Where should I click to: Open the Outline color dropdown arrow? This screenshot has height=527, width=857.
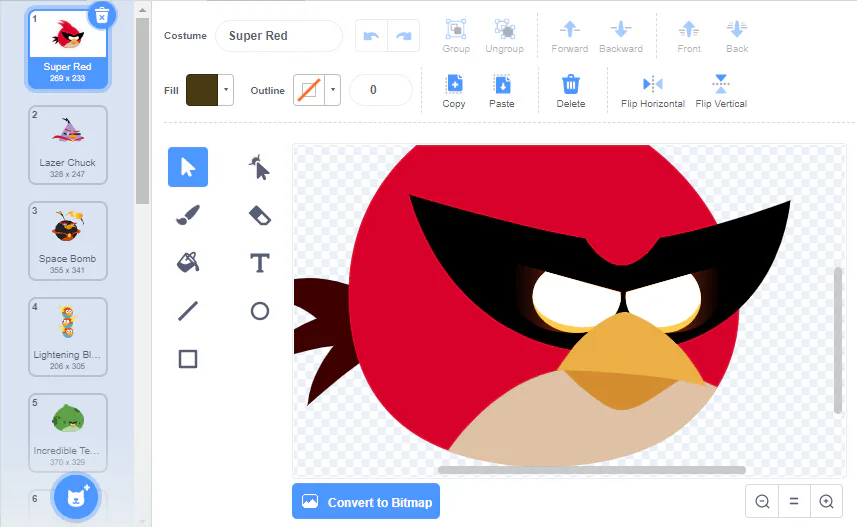(333, 90)
